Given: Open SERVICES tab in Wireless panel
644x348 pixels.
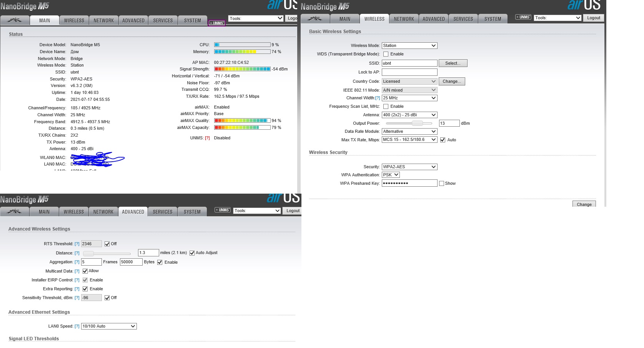Looking at the screenshot, I should pos(463,19).
